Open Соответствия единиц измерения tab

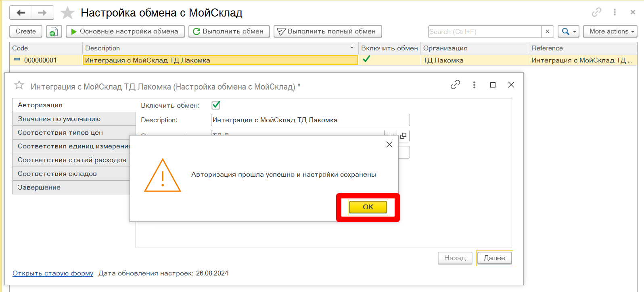71,146
